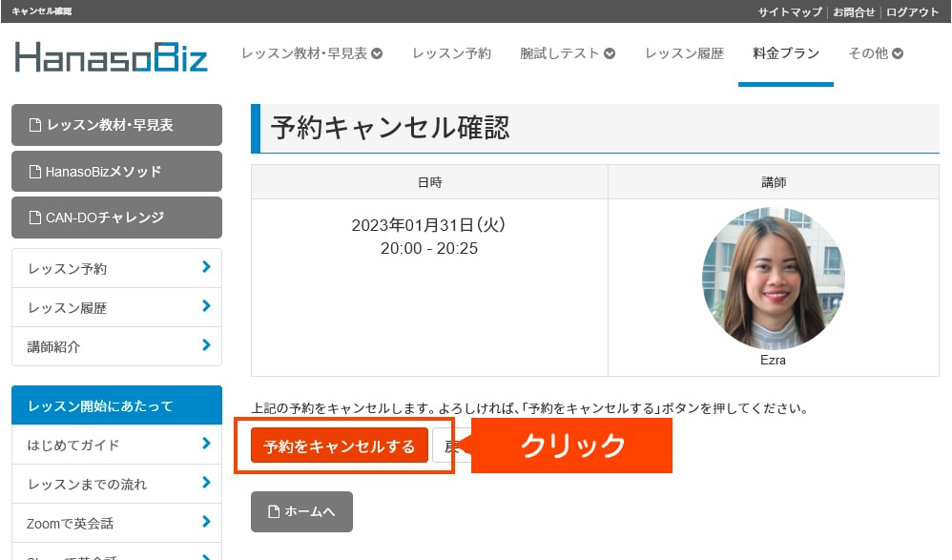952x560 pixels.
Task: Click time 20:00 - 20:25
Action: pos(429,248)
